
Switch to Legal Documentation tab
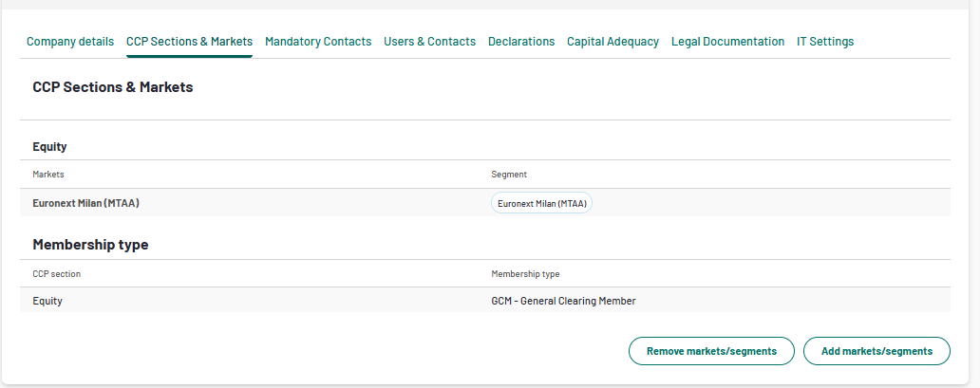[x=727, y=41]
